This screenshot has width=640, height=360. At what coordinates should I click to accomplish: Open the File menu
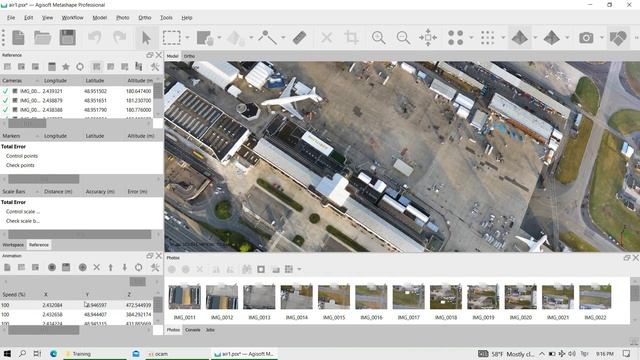coord(11,18)
